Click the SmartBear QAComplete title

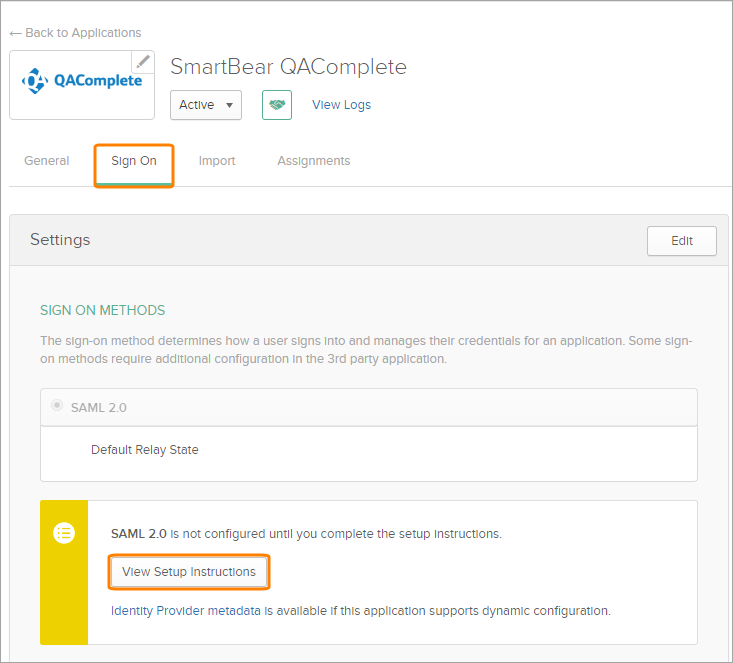pos(288,67)
